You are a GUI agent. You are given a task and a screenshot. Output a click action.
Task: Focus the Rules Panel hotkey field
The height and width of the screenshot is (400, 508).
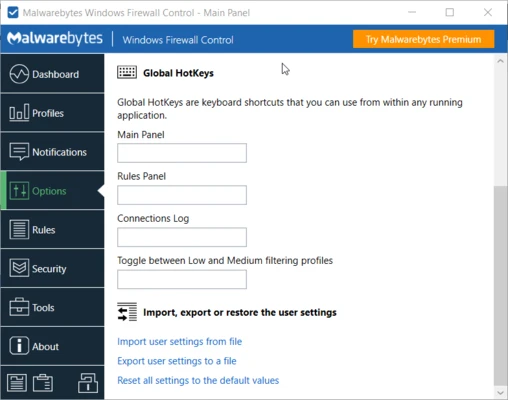(x=182, y=195)
